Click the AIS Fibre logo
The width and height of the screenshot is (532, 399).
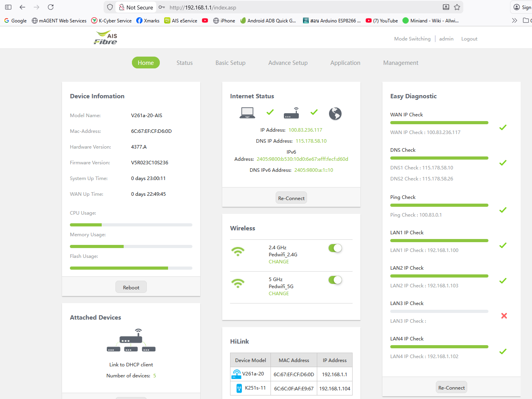[105, 38]
